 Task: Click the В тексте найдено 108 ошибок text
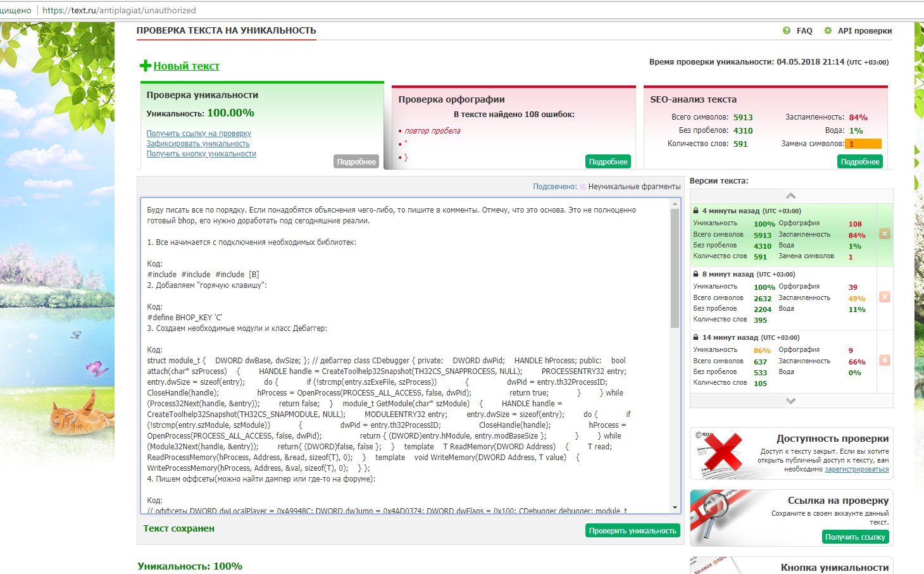[514, 115]
